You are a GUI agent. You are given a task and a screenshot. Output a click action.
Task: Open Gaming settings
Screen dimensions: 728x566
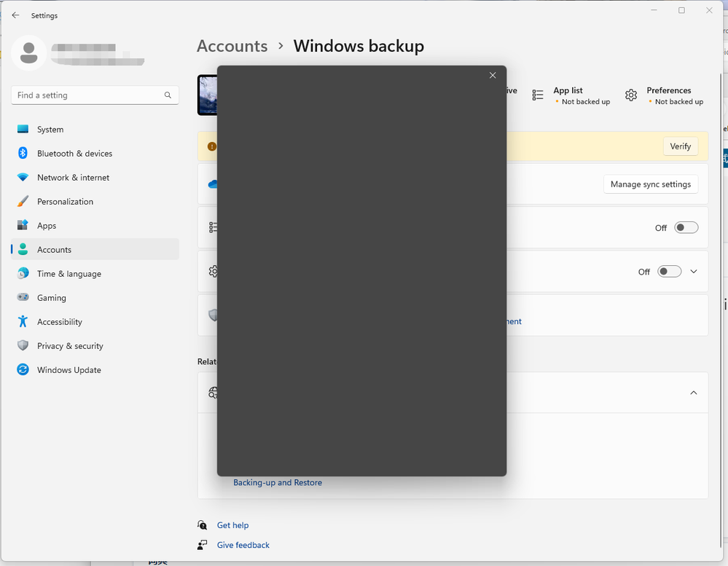(x=95, y=298)
